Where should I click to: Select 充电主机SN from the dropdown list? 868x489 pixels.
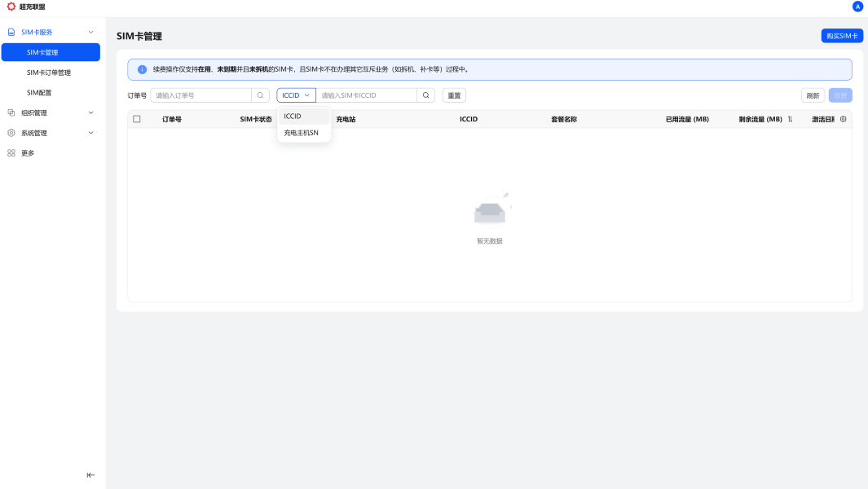tap(302, 133)
